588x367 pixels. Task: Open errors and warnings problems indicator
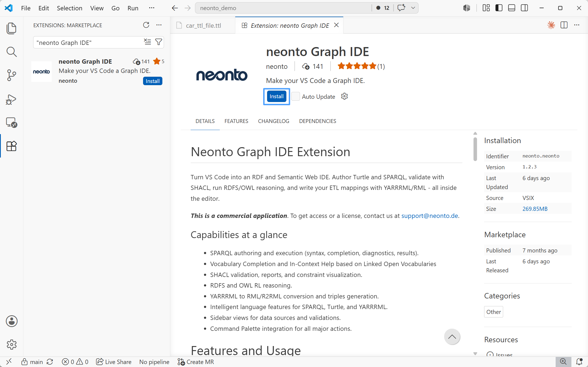point(75,362)
